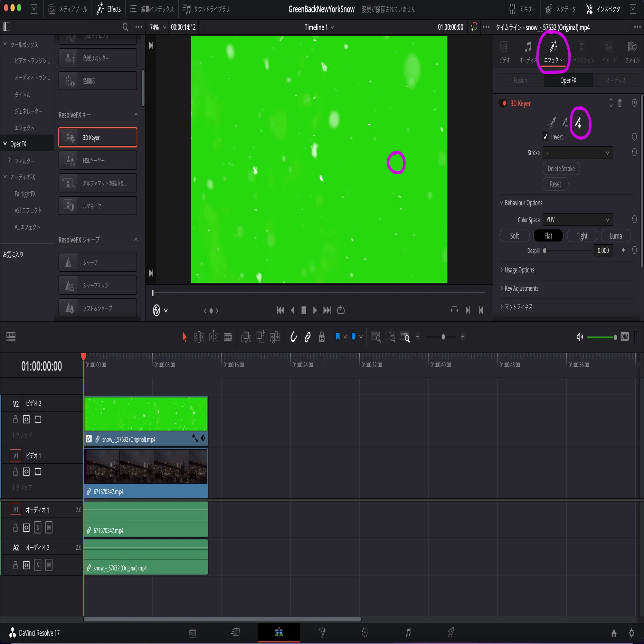This screenshot has width=644, height=644.
Task: Open the Media Pool panel
Action: [x=68, y=9]
